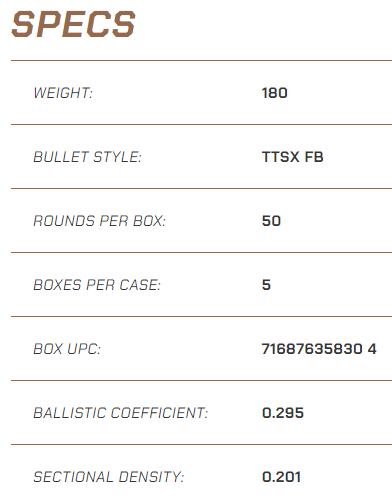The width and height of the screenshot is (392, 504).
Task: Select the WEIGHT label
Action: pos(63,93)
